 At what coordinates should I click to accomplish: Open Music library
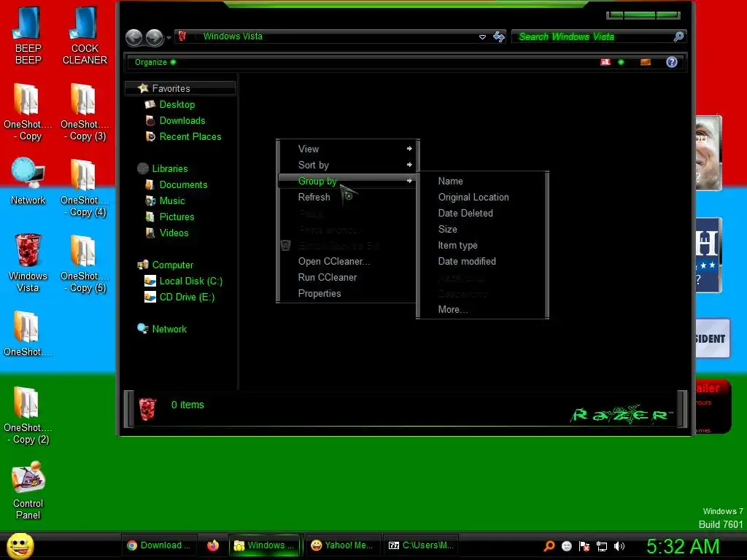click(x=172, y=201)
